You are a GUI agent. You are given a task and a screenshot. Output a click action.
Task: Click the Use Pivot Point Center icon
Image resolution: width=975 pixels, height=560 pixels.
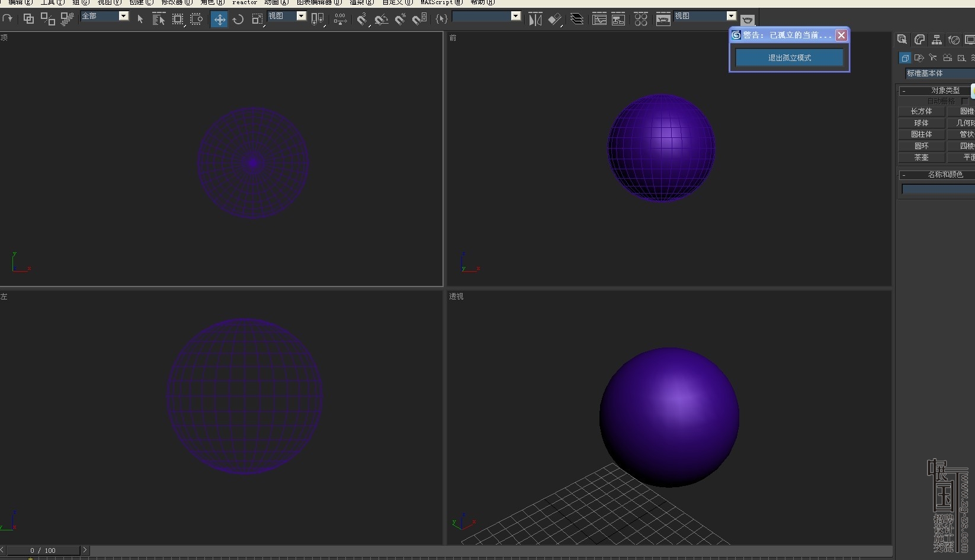[318, 19]
